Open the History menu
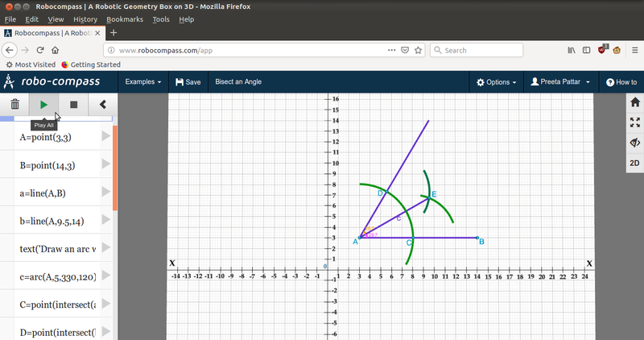This screenshot has width=644, height=340. [85, 19]
